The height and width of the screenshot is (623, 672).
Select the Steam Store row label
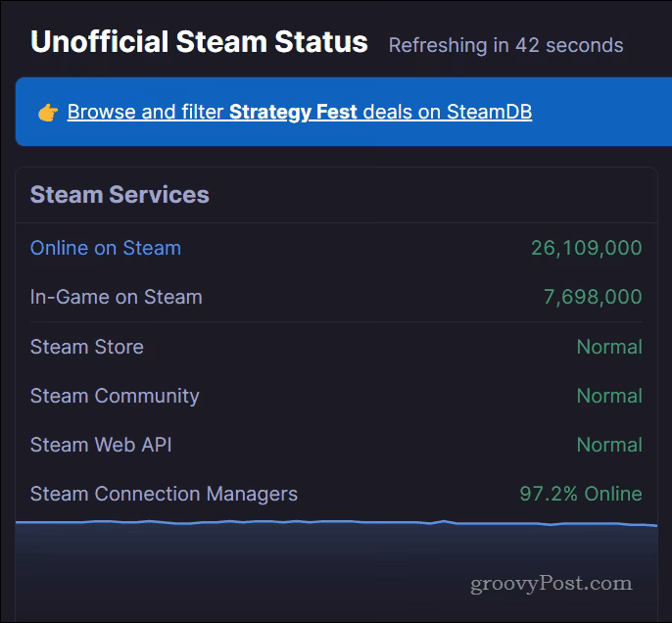coord(87,347)
